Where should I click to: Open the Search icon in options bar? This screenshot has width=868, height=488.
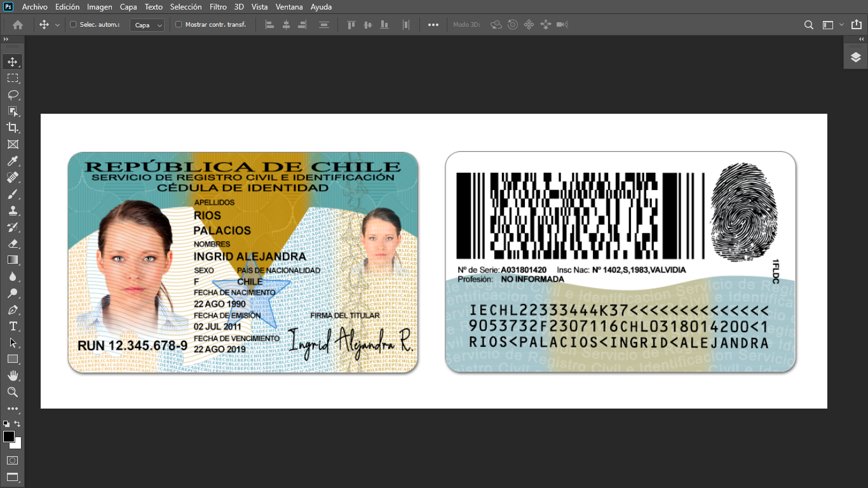coord(809,25)
